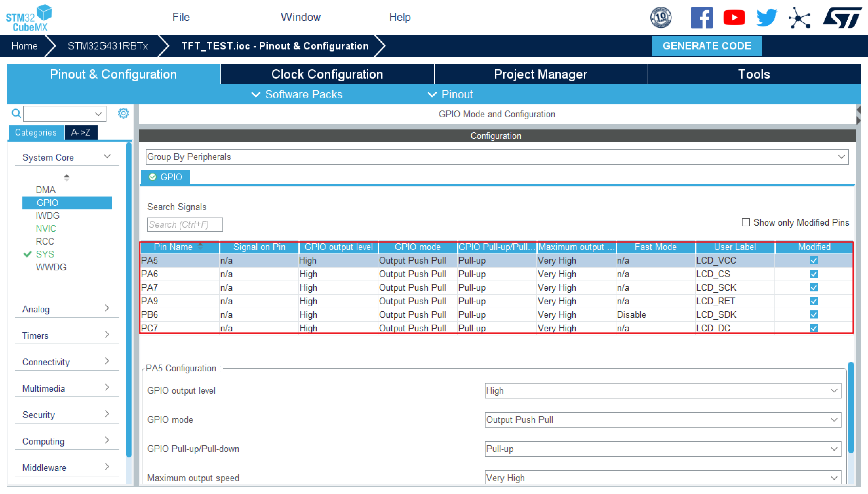
Task: Toggle Modified checkbox for LCD_SDK row
Action: (814, 314)
